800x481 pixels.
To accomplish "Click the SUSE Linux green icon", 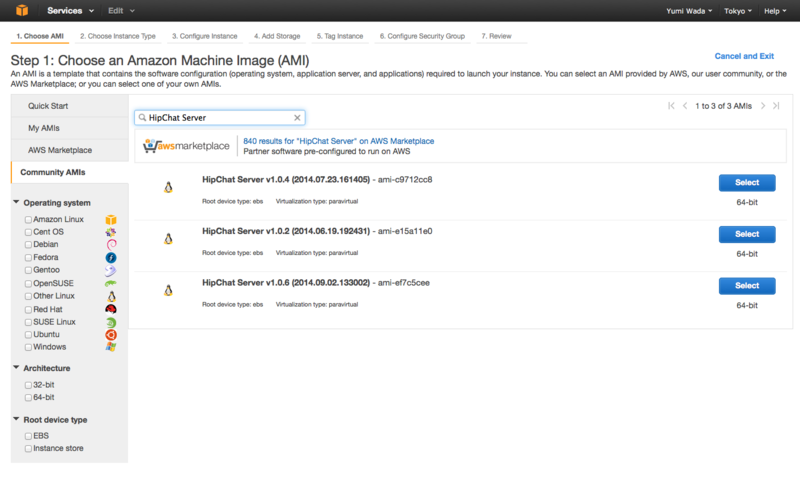I will coord(111,322).
